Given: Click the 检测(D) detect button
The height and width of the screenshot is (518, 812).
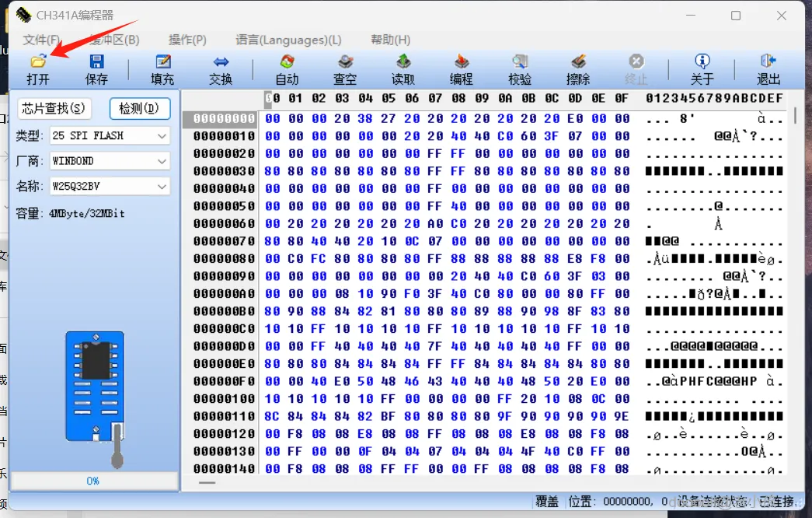Looking at the screenshot, I should coord(140,108).
